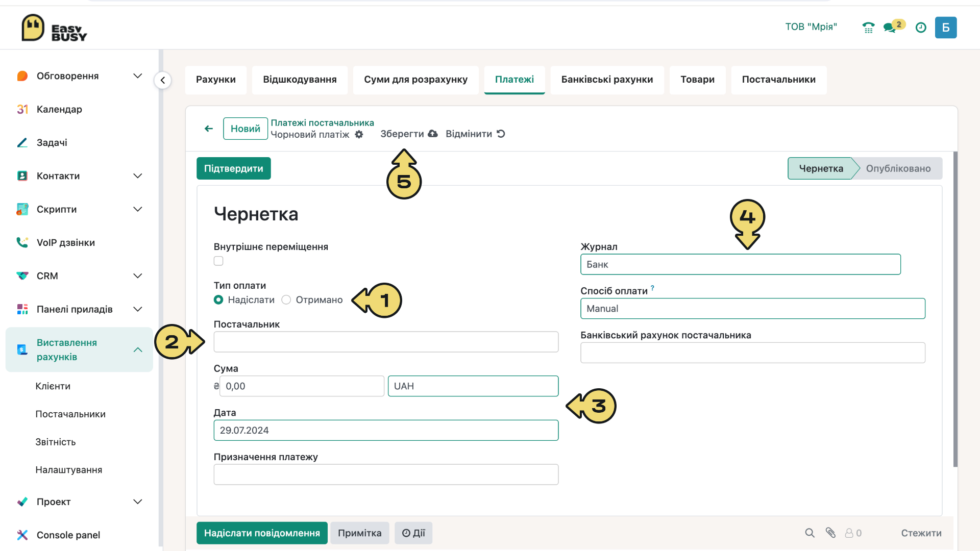Screen dimensions: 980x551
Task: Click the Надіслати повідомлення button
Action: 262,533
